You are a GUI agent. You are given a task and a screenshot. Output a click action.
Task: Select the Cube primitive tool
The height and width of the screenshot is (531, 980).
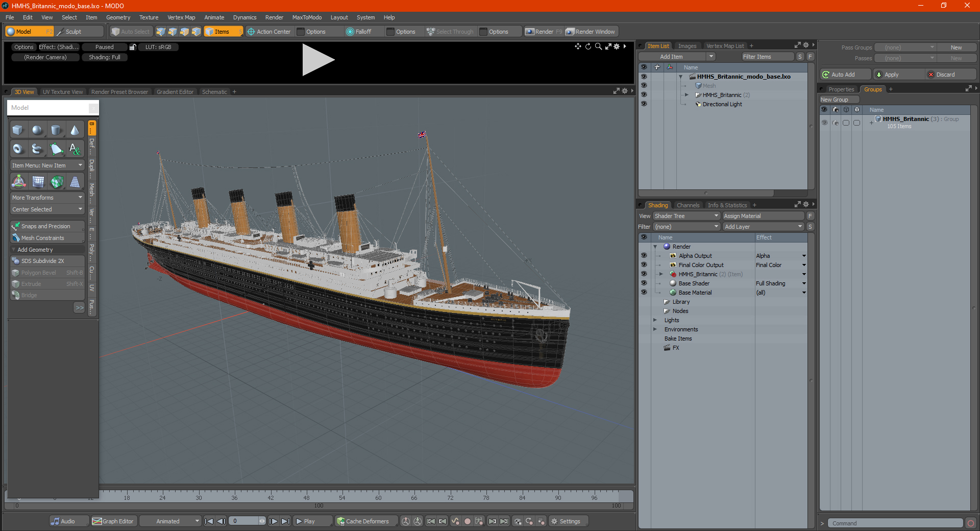click(18, 130)
